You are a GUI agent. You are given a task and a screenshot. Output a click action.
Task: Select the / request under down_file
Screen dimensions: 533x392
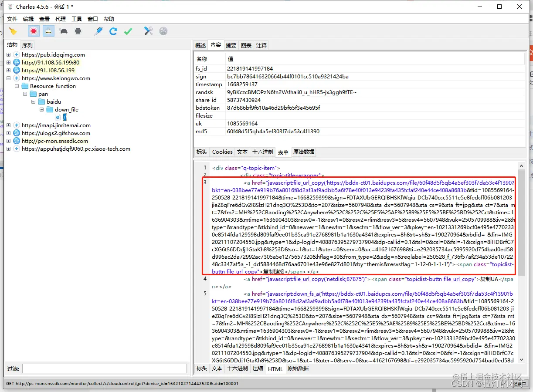pos(65,118)
